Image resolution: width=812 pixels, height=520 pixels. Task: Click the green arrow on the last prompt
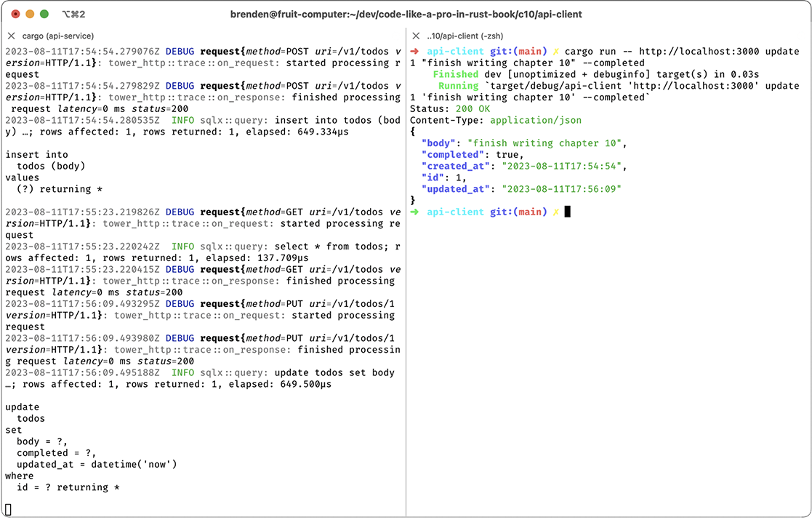coord(414,212)
